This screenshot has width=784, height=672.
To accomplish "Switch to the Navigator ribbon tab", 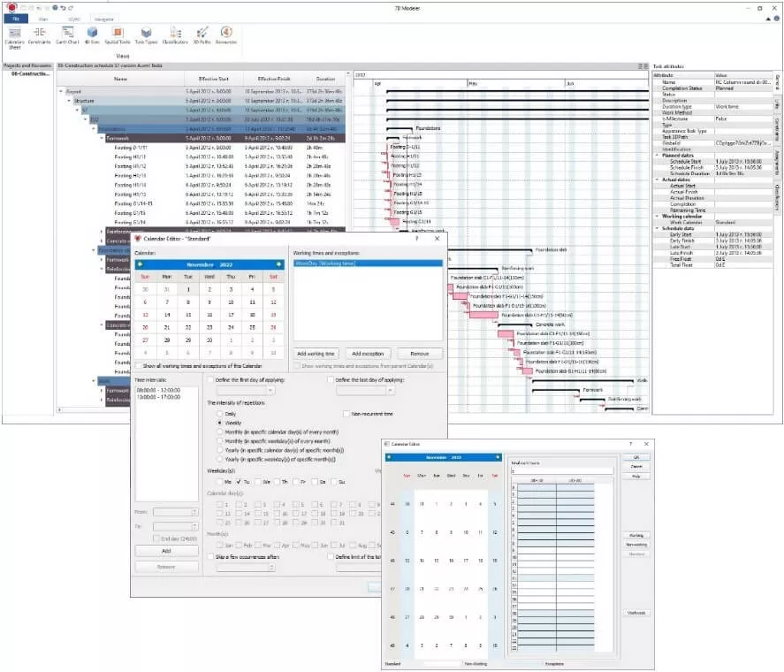I will 105,17.
